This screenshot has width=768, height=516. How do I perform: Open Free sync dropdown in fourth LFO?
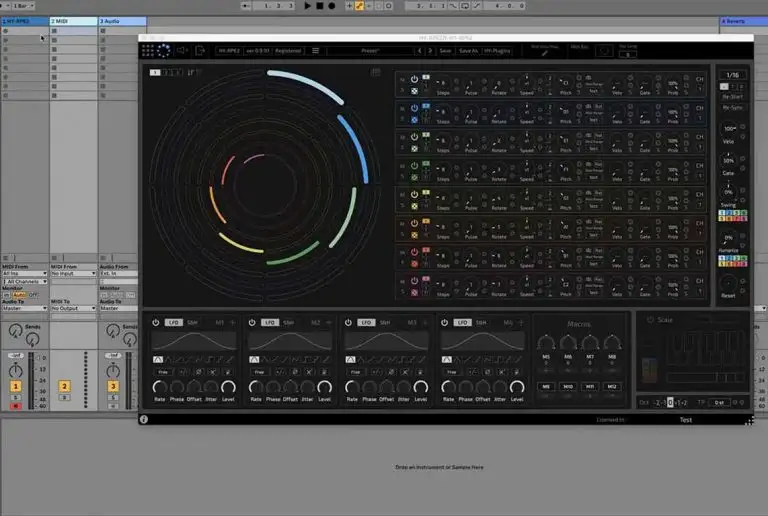click(x=452, y=372)
